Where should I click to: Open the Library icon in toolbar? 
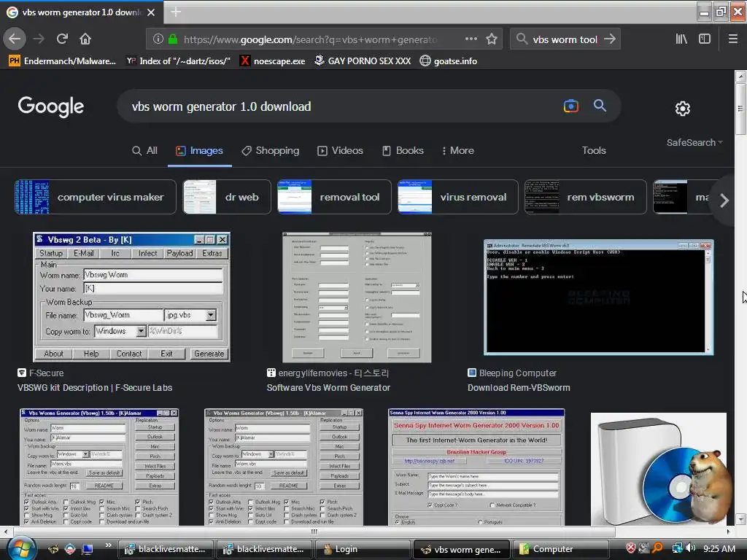pos(681,39)
